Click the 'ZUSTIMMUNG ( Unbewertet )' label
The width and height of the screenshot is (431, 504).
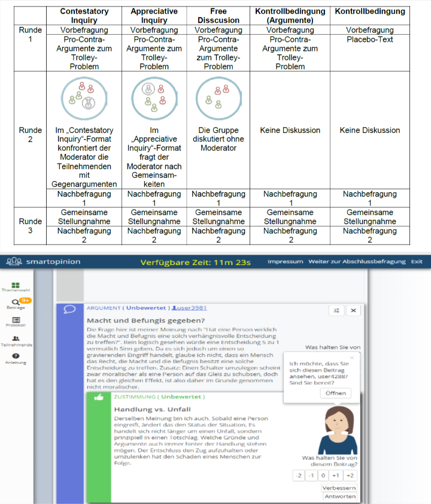[159, 397]
